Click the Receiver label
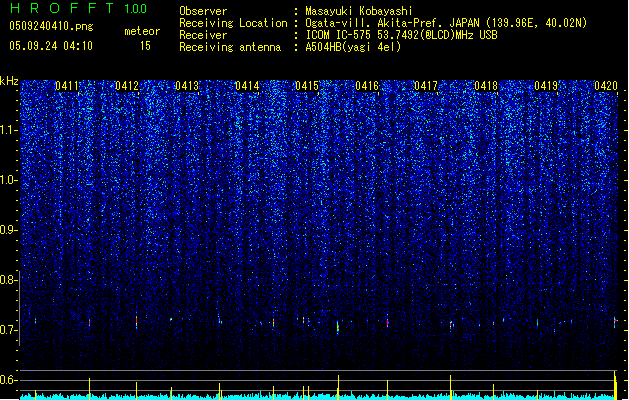This screenshot has width=629, height=400. 203,35
